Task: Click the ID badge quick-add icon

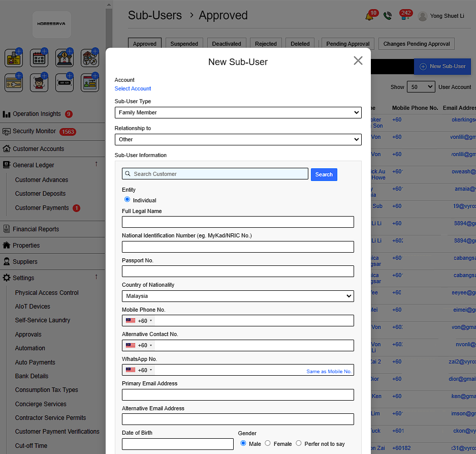Action: pyautogui.click(x=14, y=58)
